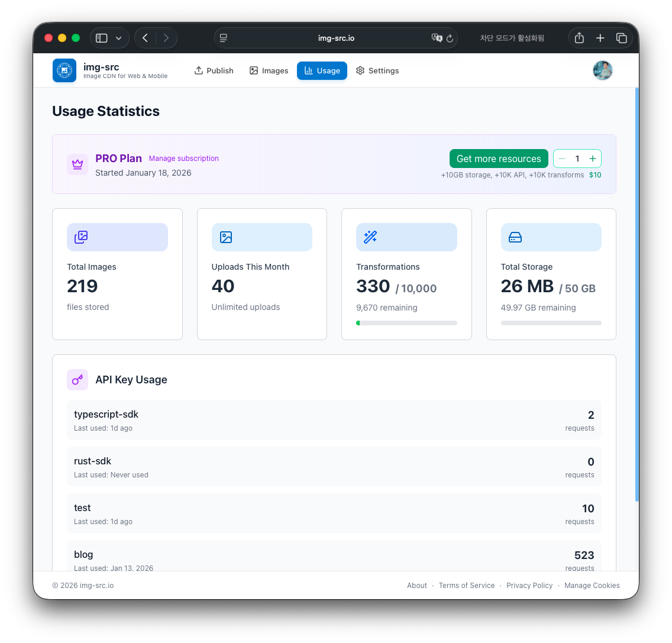This screenshot has width=672, height=643.
Task: Select the typescript-sdk API key row
Action: (x=334, y=420)
